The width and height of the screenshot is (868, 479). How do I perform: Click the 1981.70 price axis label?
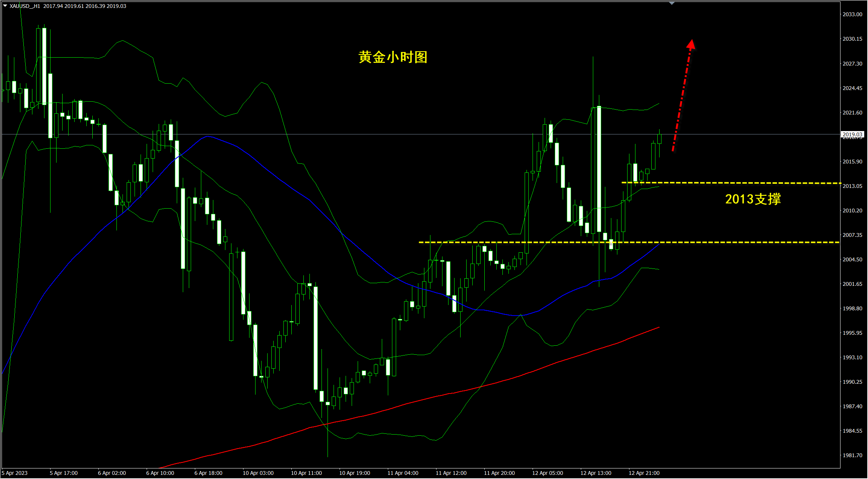click(852, 455)
